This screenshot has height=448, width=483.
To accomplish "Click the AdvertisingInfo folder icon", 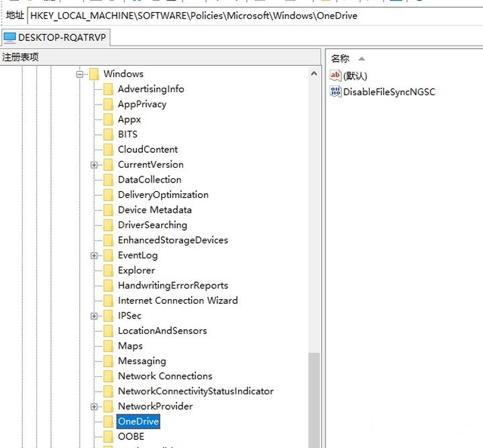I will click(x=108, y=89).
